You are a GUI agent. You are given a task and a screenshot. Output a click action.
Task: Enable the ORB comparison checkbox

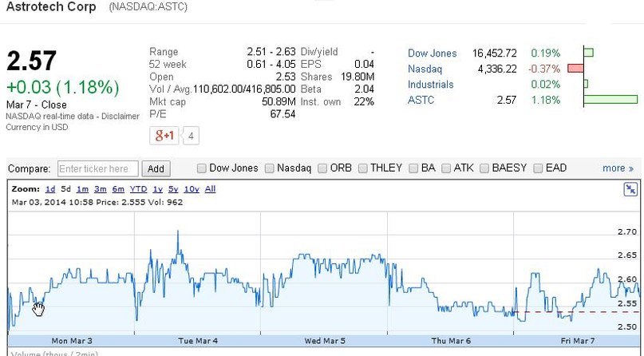(x=322, y=168)
